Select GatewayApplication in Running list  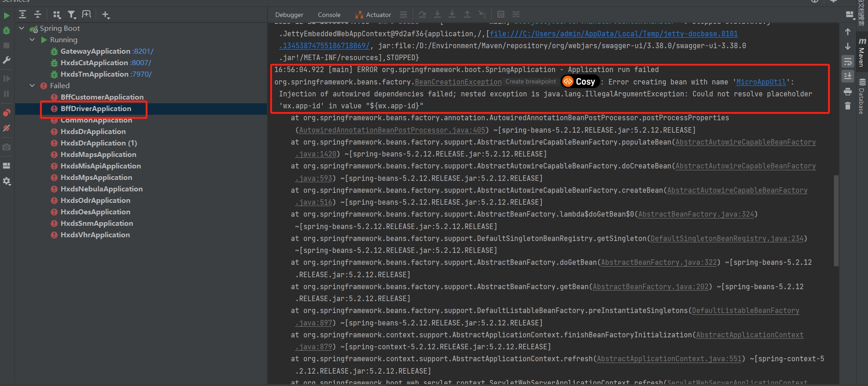[x=96, y=51]
